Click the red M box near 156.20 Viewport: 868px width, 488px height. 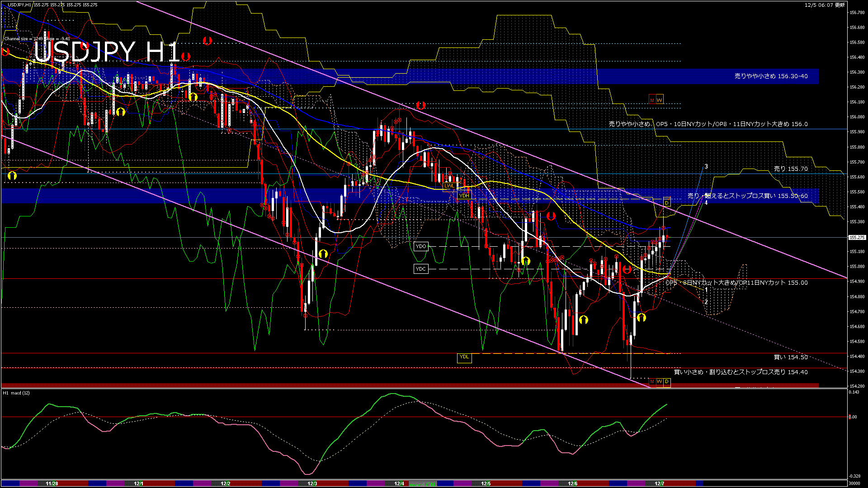pos(652,100)
